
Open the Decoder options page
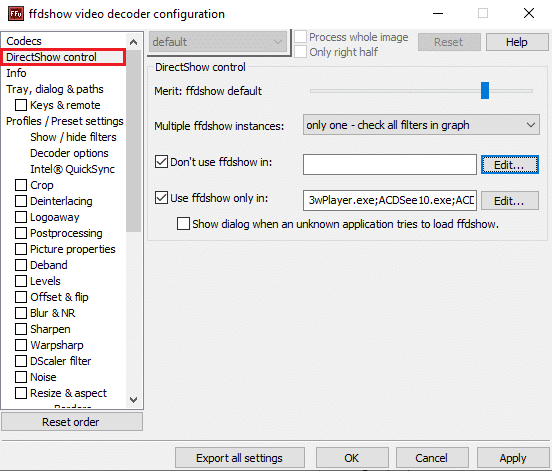(x=69, y=153)
